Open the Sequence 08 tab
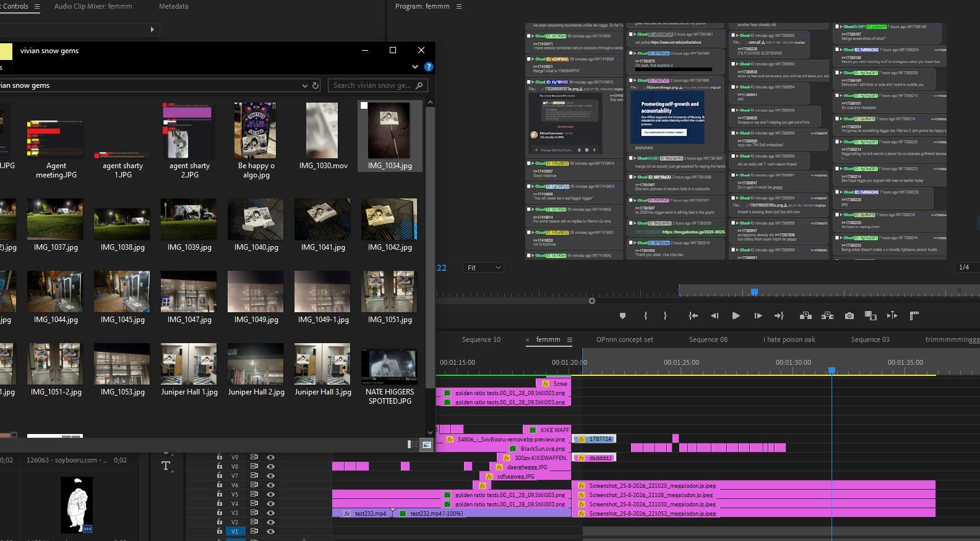 tap(708, 339)
